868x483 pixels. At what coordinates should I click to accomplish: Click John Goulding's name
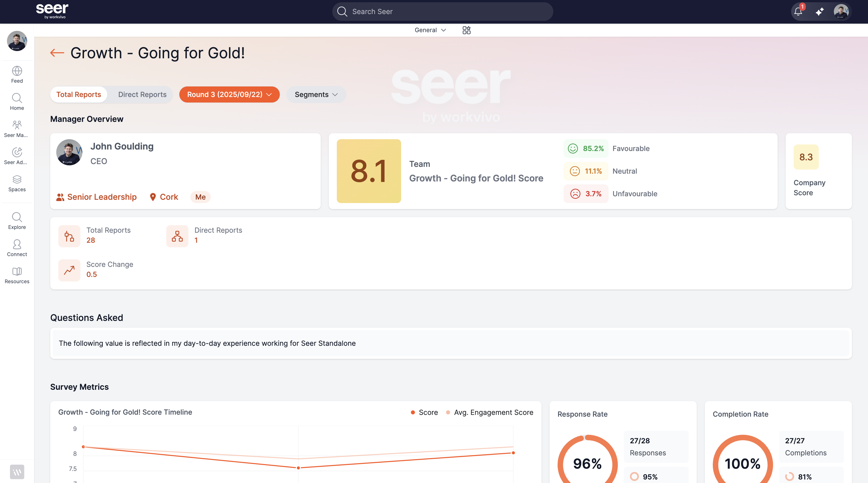coord(122,146)
